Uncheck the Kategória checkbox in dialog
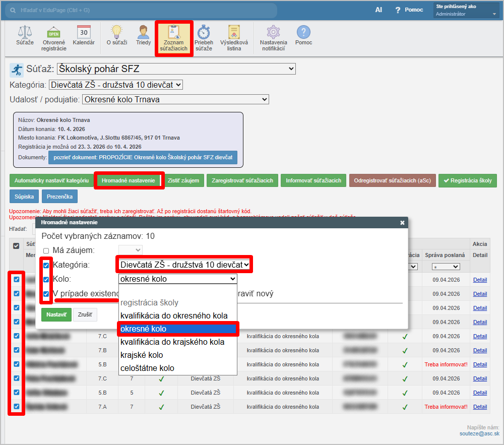504x445 pixels. click(46, 265)
